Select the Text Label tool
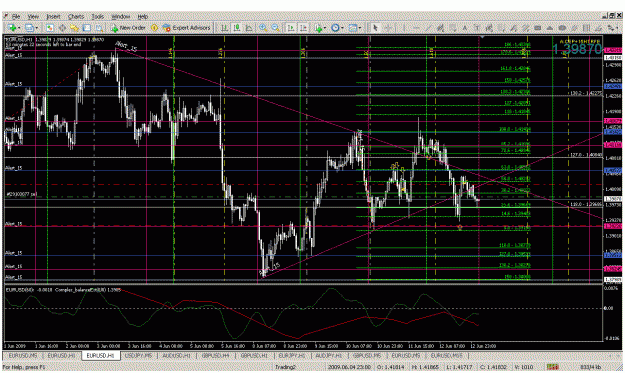 coord(477,28)
